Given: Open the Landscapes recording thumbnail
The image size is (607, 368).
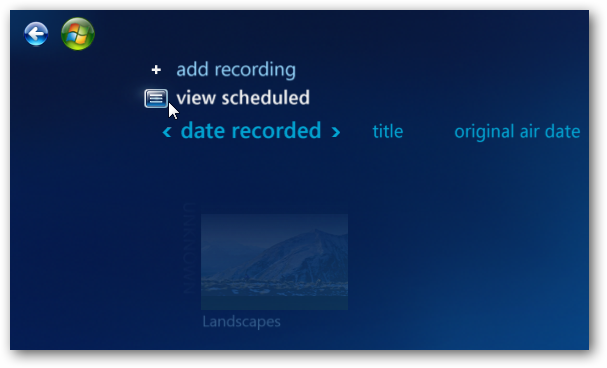Looking at the screenshot, I should pyautogui.click(x=274, y=262).
